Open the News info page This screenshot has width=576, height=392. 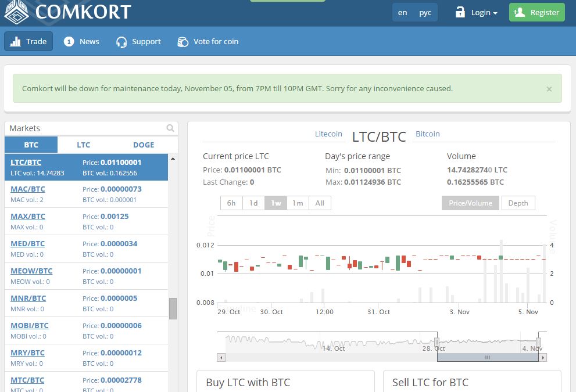pos(81,41)
